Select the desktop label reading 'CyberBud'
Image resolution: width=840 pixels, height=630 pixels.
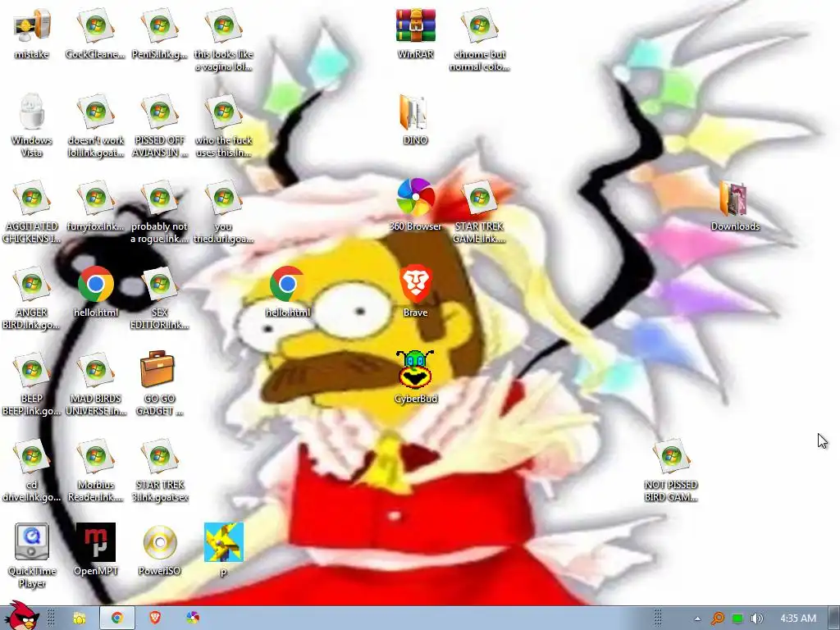point(416,399)
